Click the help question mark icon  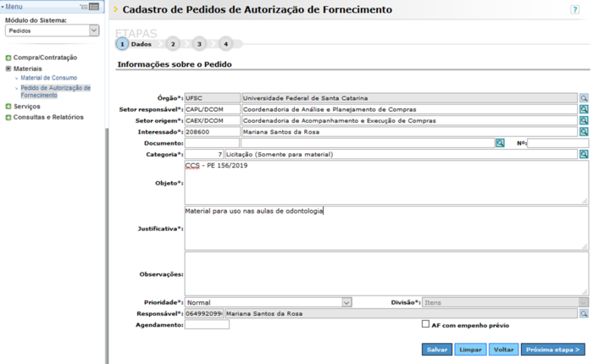click(x=575, y=9)
